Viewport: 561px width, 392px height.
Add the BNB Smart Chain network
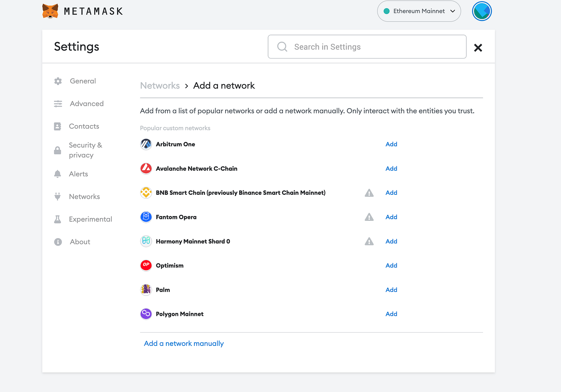tap(391, 192)
